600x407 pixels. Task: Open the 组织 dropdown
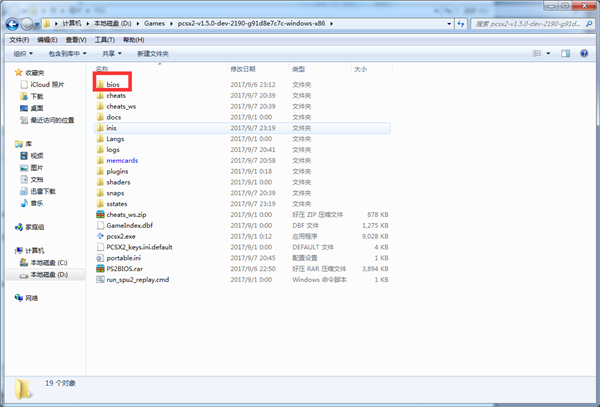(x=23, y=54)
